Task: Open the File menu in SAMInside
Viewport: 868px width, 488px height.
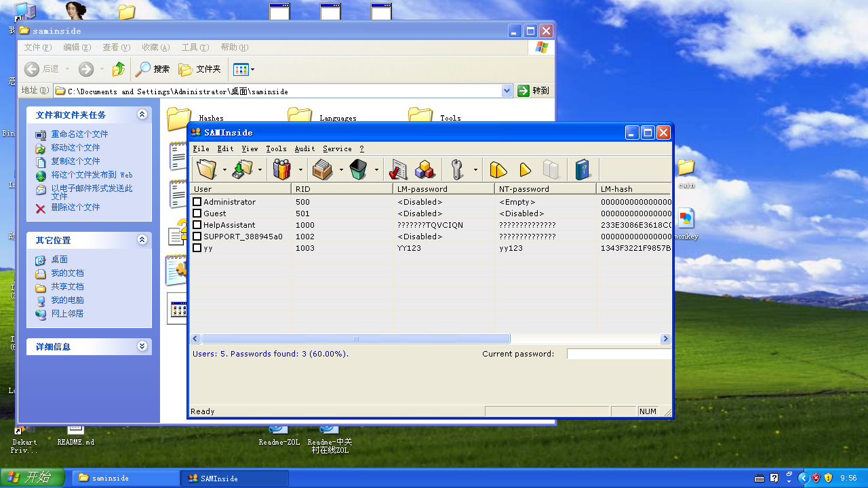Action: coord(201,148)
